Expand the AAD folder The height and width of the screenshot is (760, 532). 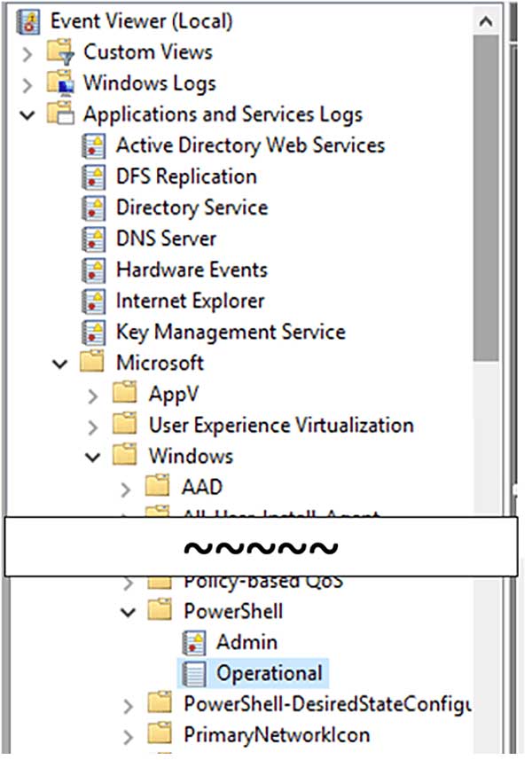point(126,489)
